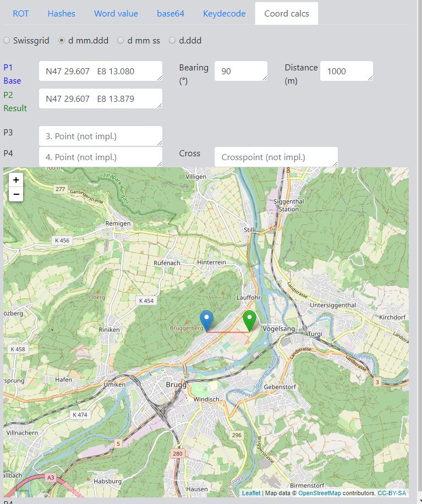This screenshot has width=422, height=504.
Task: Click the Stilli label on map
Action: [x=250, y=230]
